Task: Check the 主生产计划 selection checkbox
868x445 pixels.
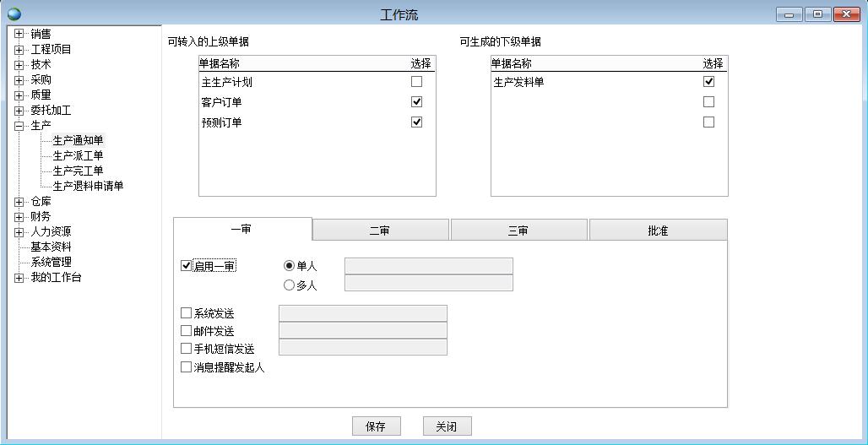Action: coord(416,82)
